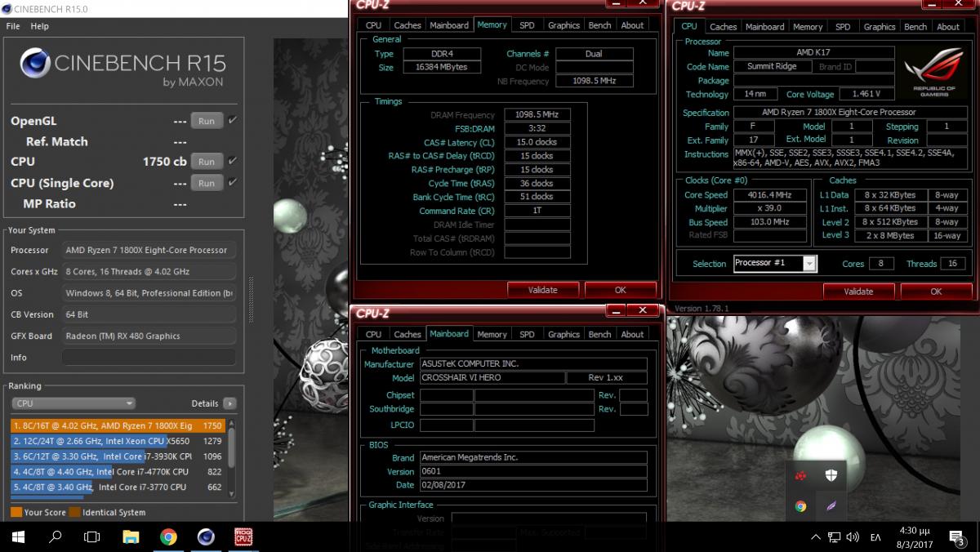Click the Radeon (TM) RX 480 Graphics field
This screenshot has height=552, width=980.
tap(148, 336)
